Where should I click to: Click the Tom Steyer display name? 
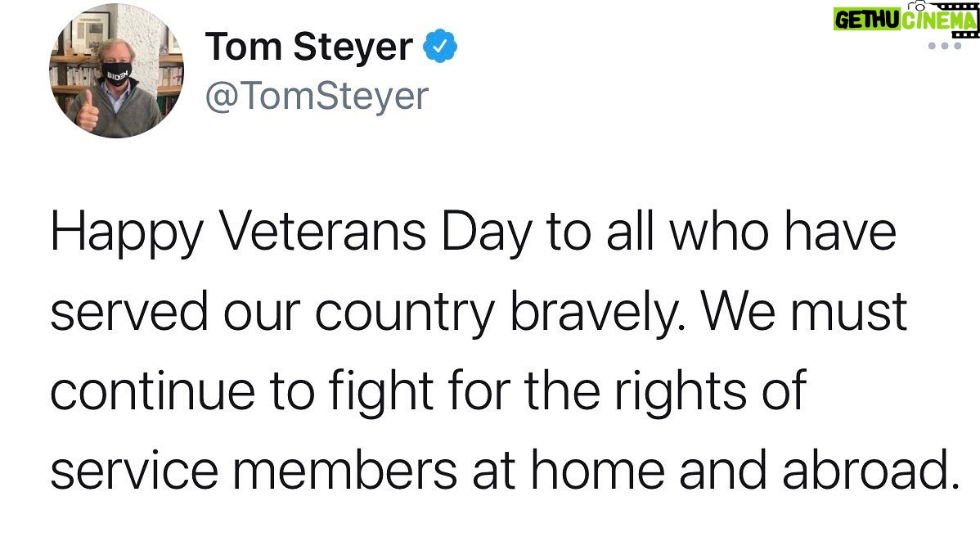[308, 47]
